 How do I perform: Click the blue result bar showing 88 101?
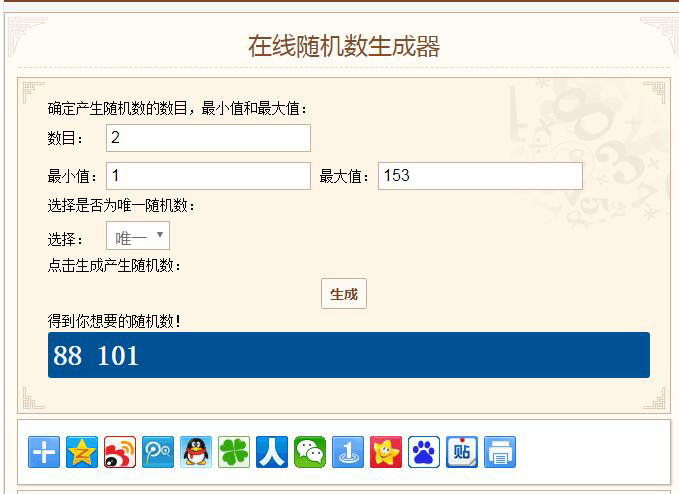click(x=348, y=355)
